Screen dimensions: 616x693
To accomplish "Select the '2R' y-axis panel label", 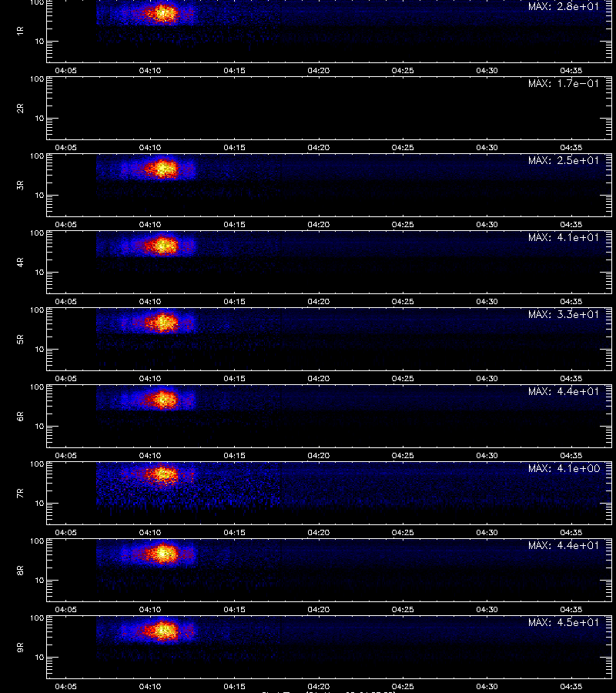I will click(20, 109).
